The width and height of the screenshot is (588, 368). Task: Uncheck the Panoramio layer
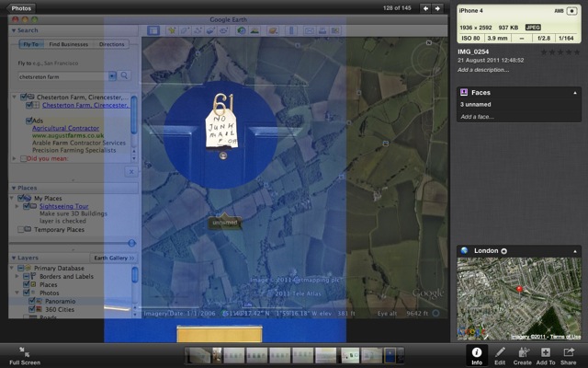point(32,301)
